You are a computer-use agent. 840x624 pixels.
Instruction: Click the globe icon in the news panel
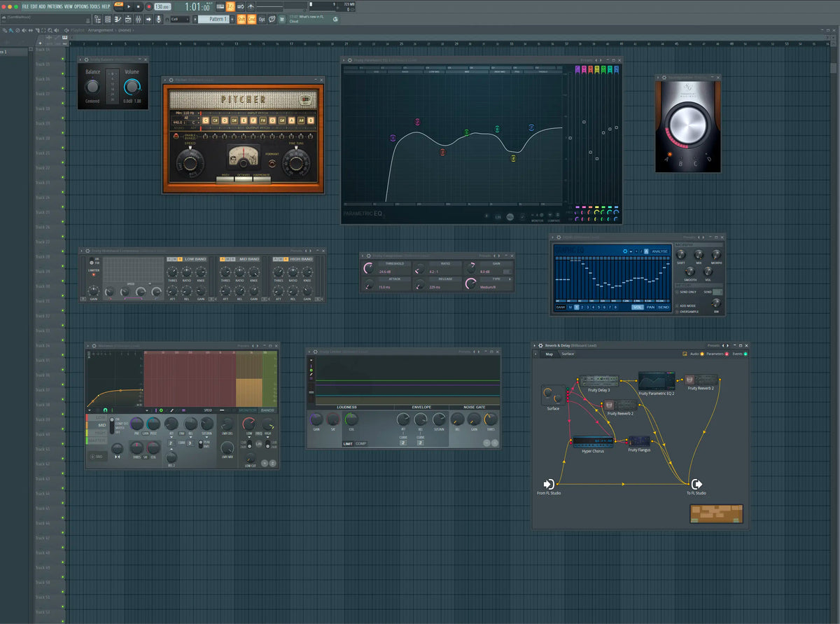(335, 19)
